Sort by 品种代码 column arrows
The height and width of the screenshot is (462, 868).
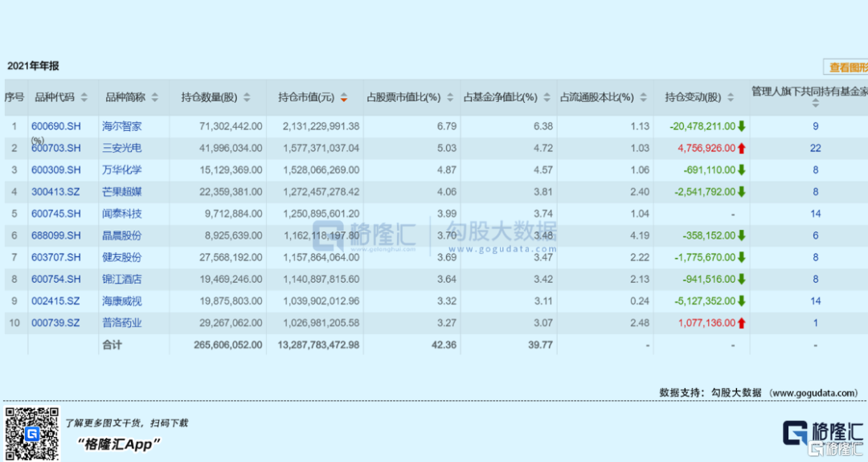click(84, 98)
